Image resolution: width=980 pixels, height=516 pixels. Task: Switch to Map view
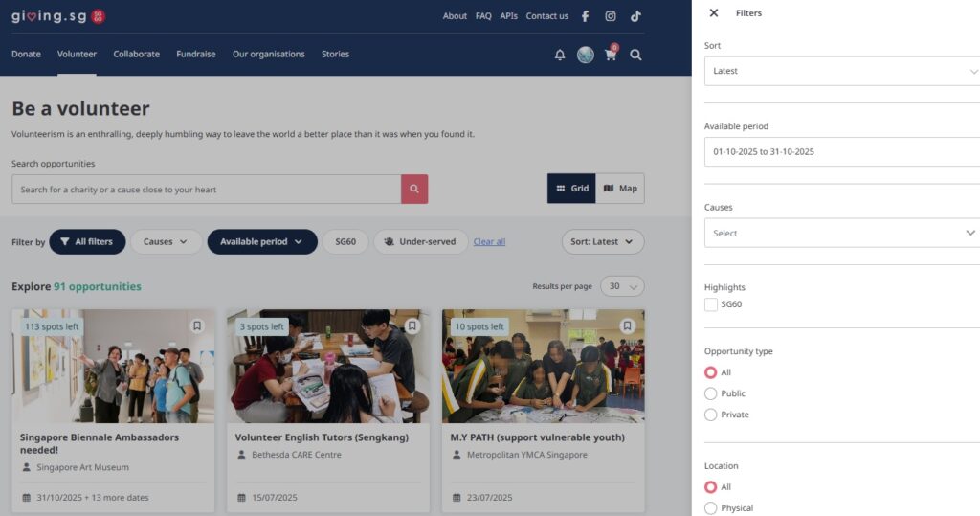[x=620, y=189]
